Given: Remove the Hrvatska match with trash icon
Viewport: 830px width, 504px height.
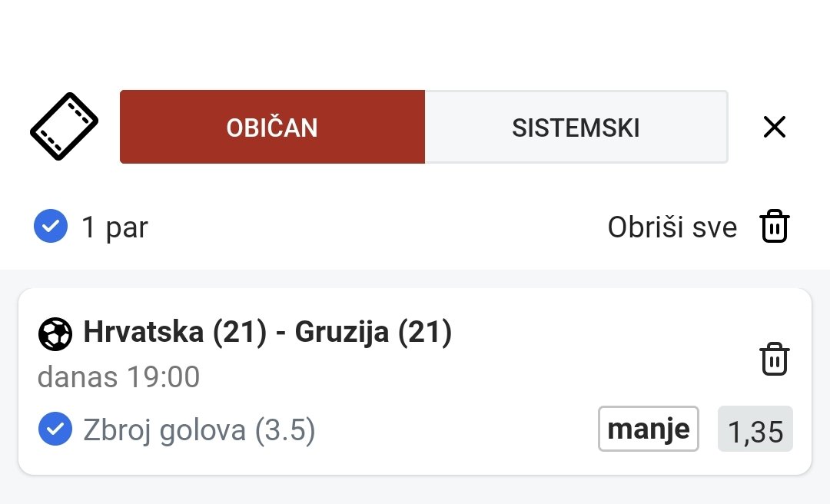Looking at the screenshot, I should pyautogui.click(x=775, y=359).
